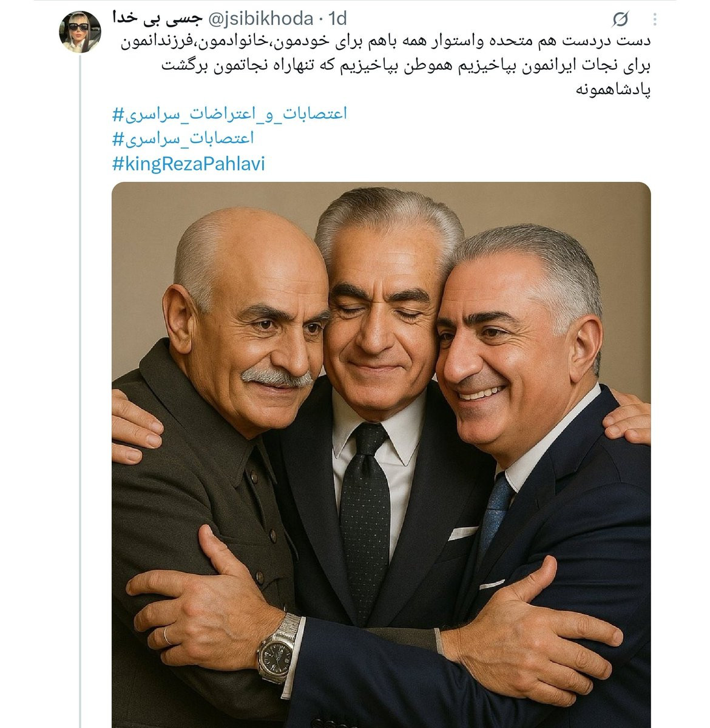The height and width of the screenshot is (728, 710).
Task: Open the attached photo of three men hugging
Action: tap(381, 455)
